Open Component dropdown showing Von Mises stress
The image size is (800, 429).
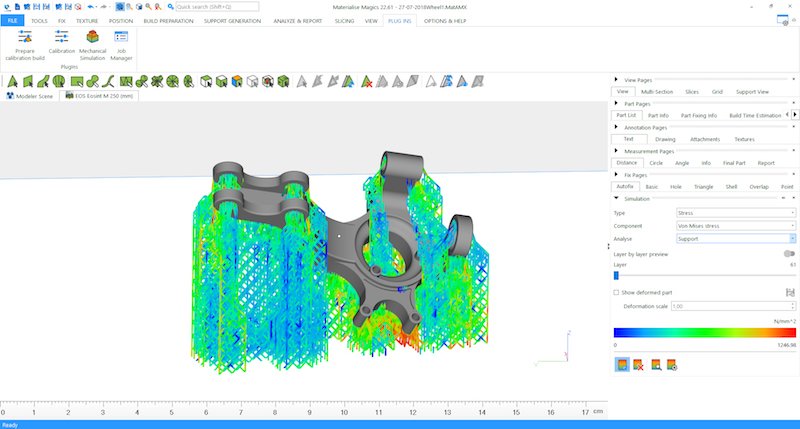click(x=736, y=225)
